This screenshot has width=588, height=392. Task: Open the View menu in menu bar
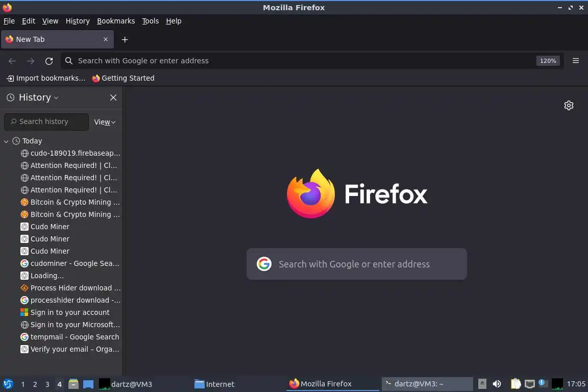click(50, 21)
